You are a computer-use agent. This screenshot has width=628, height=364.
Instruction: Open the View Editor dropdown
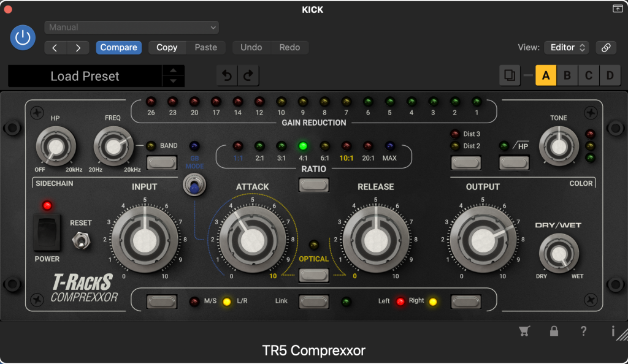[567, 48]
